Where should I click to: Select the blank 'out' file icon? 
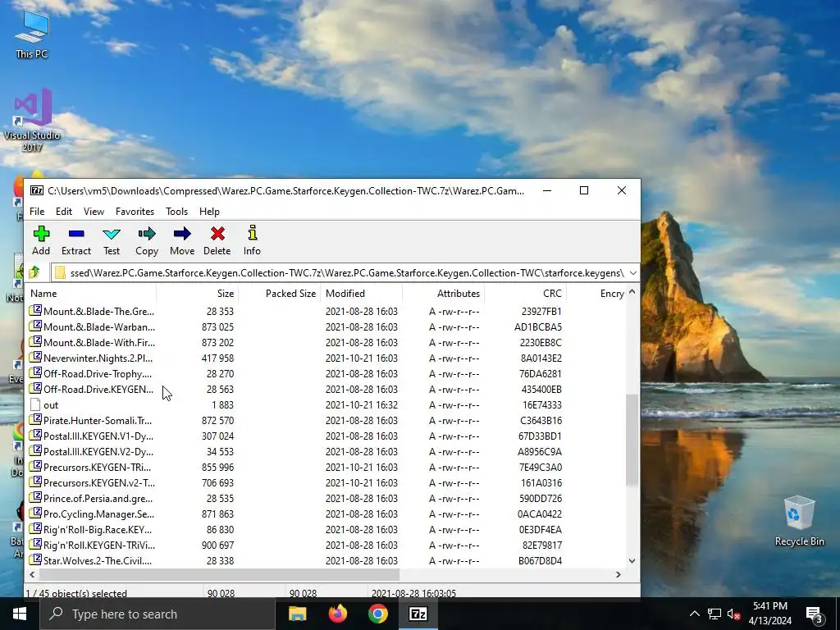click(x=35, y=404)
